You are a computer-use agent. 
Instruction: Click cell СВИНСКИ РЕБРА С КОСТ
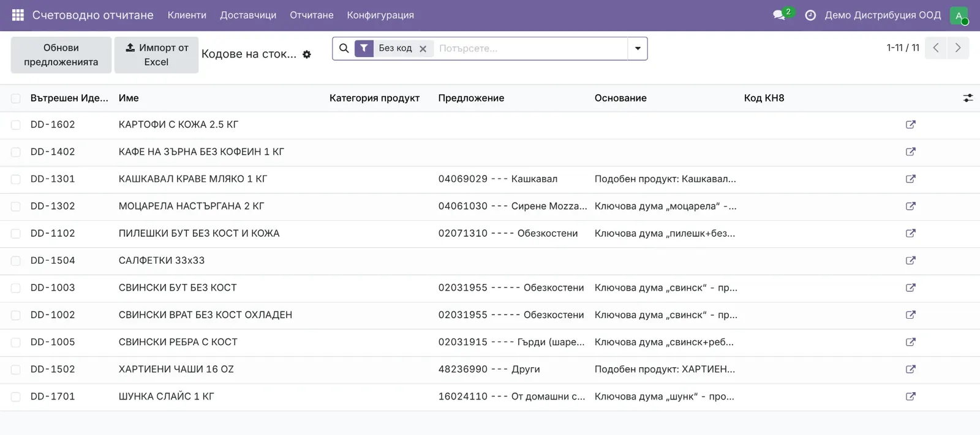tap(178, 342)
